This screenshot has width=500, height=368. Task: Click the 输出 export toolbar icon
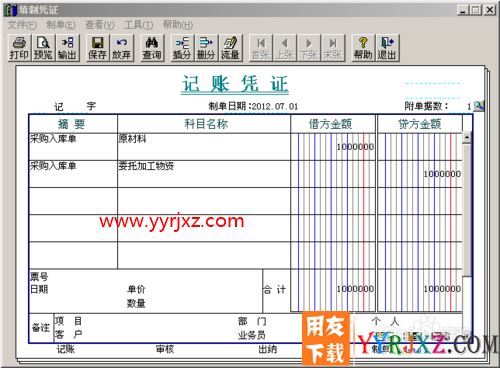coord(67,48)
